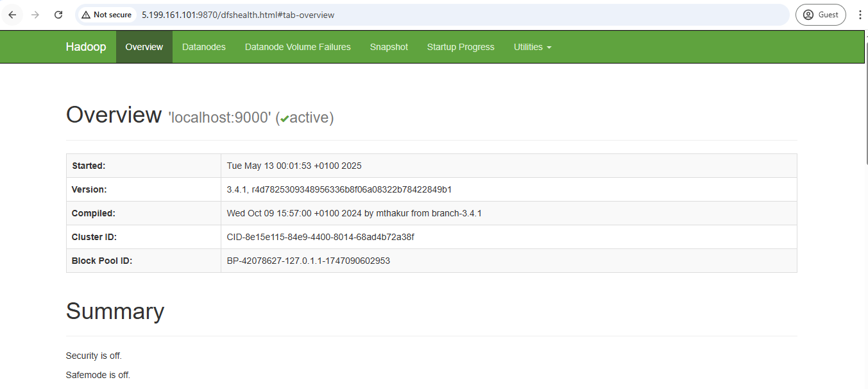
Task: Go to the Snapshot tab
Action: pyautogui.click(x=389, y=47)
